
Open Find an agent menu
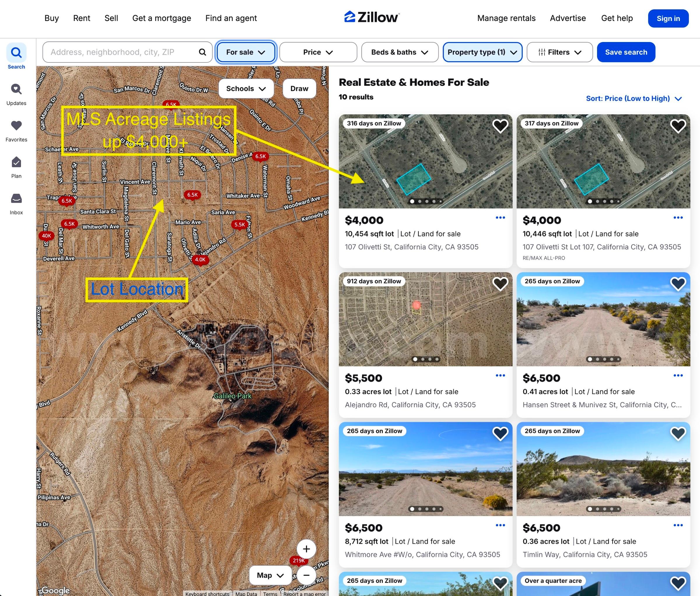tap(231, 18)
